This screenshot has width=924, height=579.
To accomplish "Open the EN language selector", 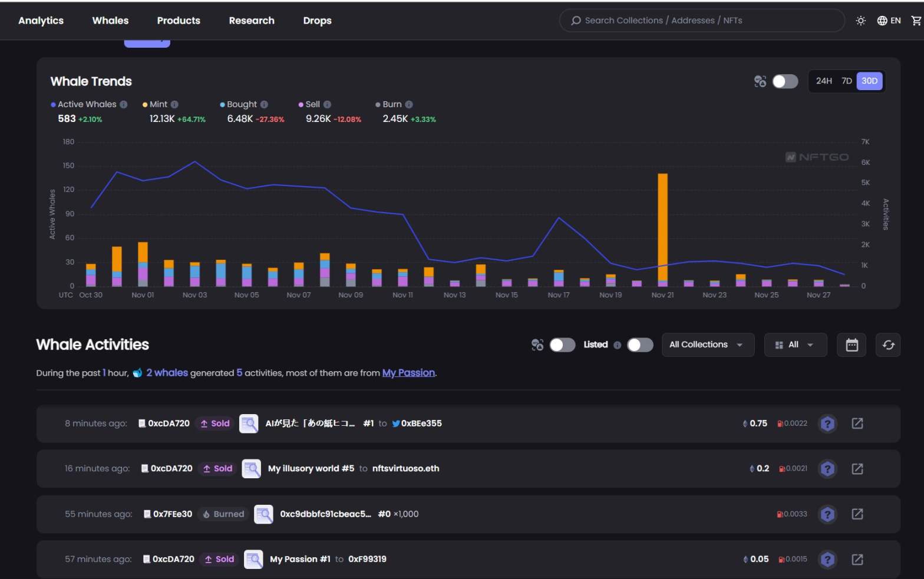I will (889, 21).
